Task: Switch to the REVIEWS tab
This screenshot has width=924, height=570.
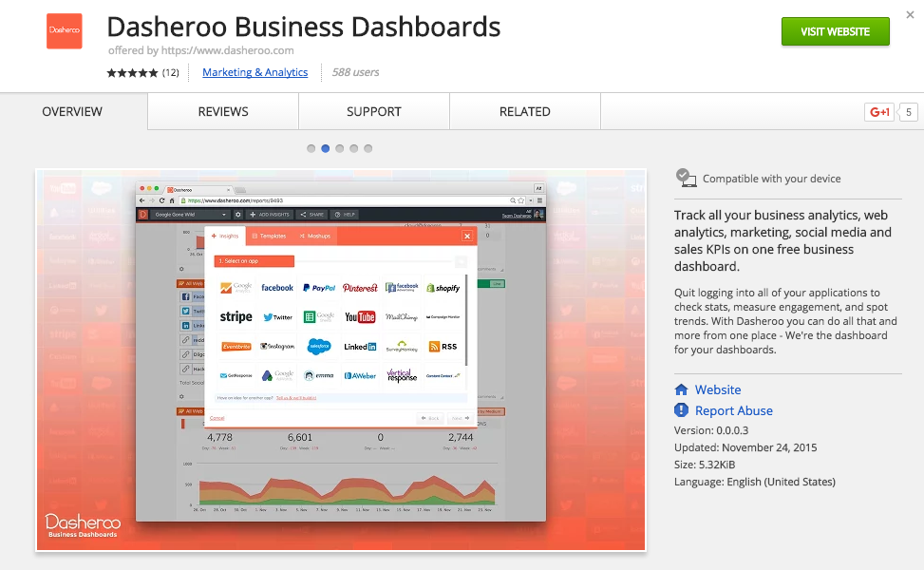Action: (221, 111)
